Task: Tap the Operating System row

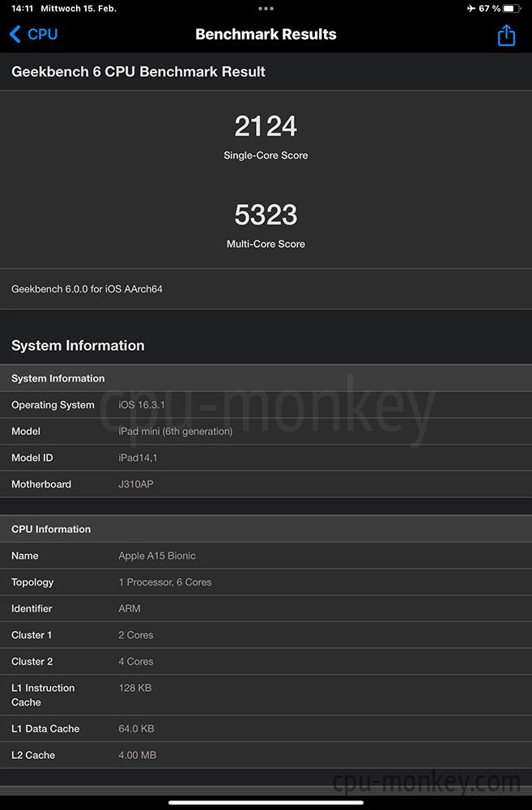Action: 266,404
